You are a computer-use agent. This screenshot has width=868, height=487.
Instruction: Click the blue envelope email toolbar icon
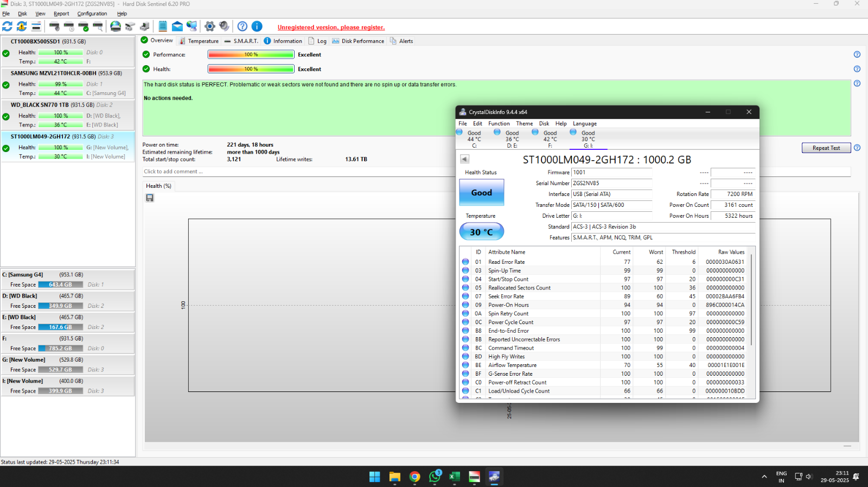pos(177,26)
